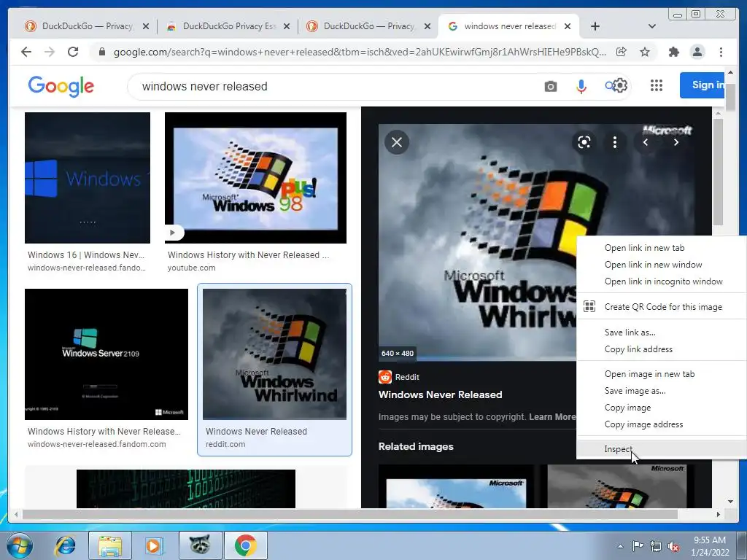Screen dimensions: 747x560
Task: Open Chrome's three-dot menu
Action: tap(721, 52)
